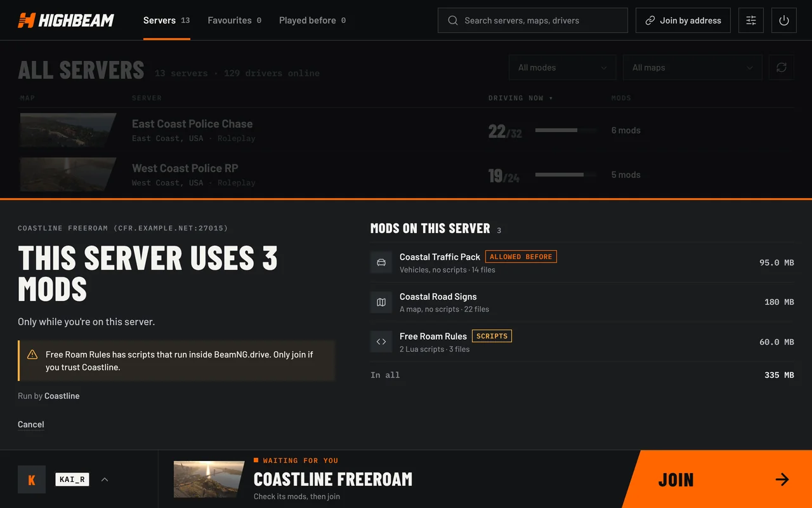Click the SCRIPTS badge
The image size is (812, 508).
click(492, 336)
